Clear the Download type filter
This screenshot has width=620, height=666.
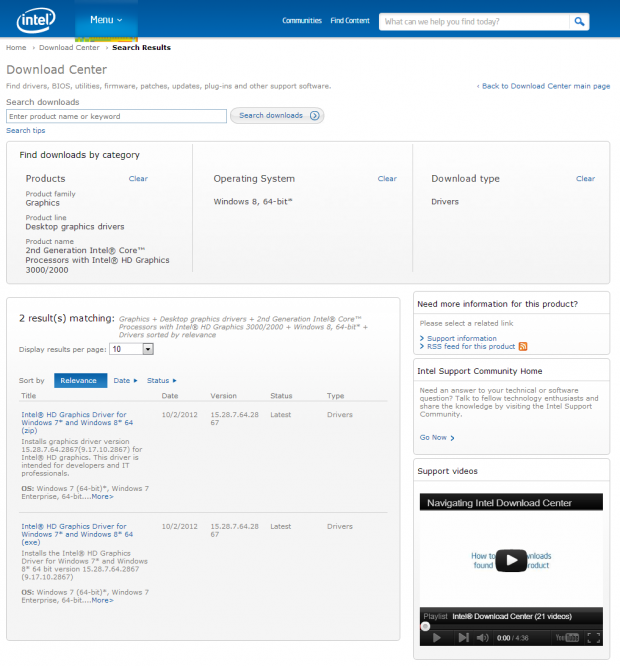[x=586, y=179]
